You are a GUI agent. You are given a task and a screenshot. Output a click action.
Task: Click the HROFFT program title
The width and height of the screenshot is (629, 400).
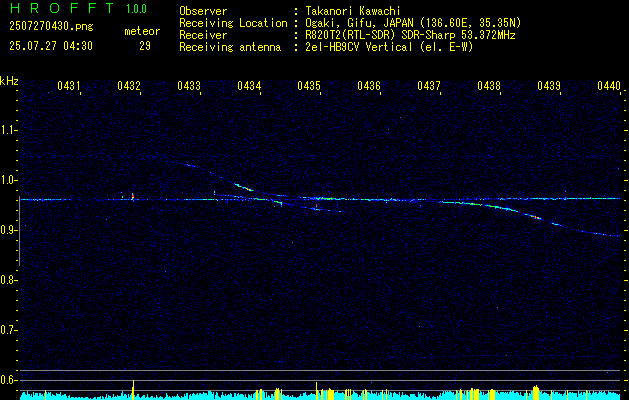[x=62, y=8]
